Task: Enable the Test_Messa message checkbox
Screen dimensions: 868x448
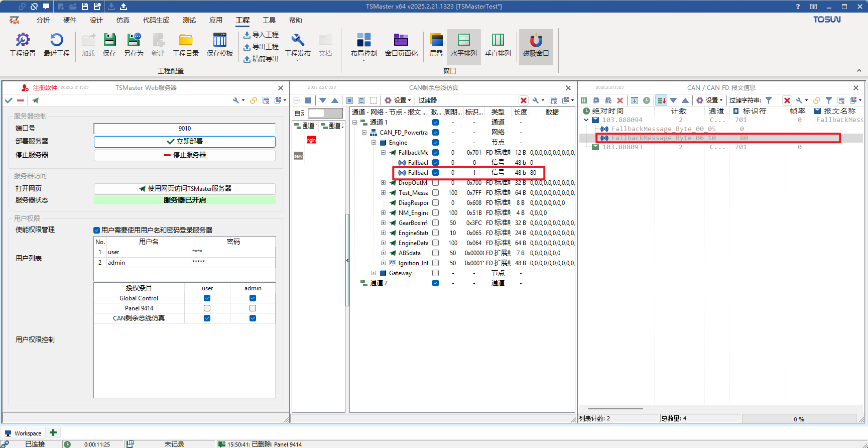Action: pos(435,193)
